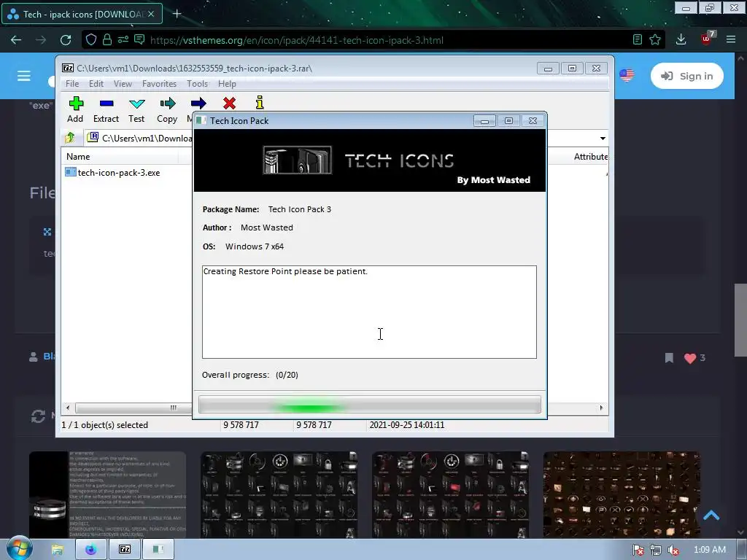Click the Windows Start button

click(x=19, y=548)
